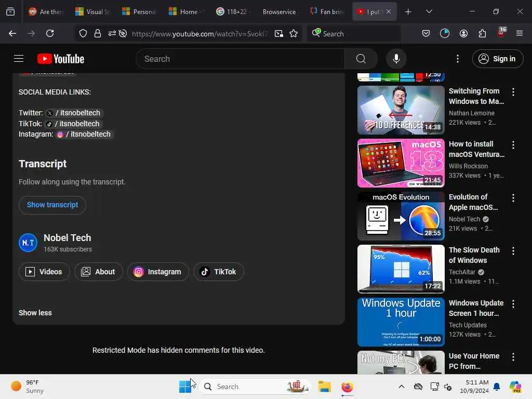532x399 pixels.
Task: Toggle picture-in-picture icon in address bar
Action: [x=279, y=33]
